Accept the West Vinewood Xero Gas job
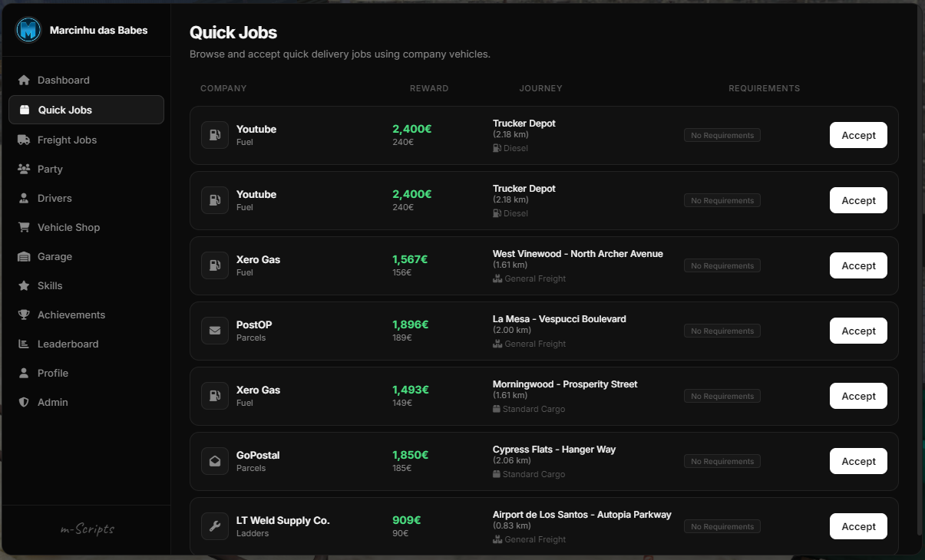Image resolution: width=925 pixels, height=560 pixels. (858, 265)
